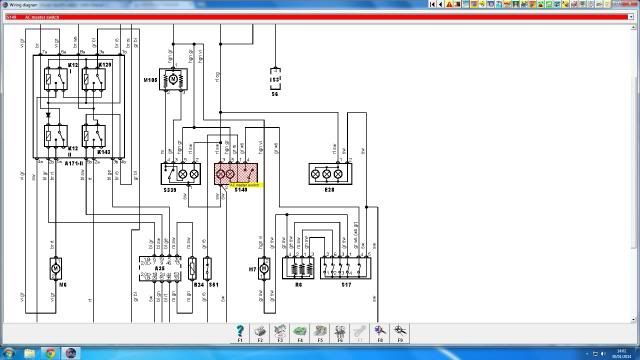This screenshot has height=360, width=640.
Task: Open Chrome from the taskbar
Action: 50,353
